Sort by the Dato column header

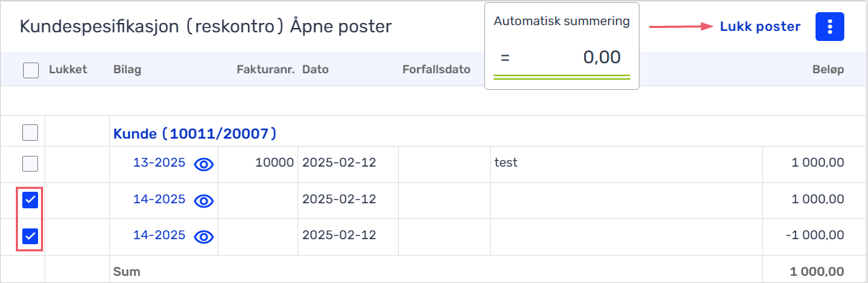315,70
